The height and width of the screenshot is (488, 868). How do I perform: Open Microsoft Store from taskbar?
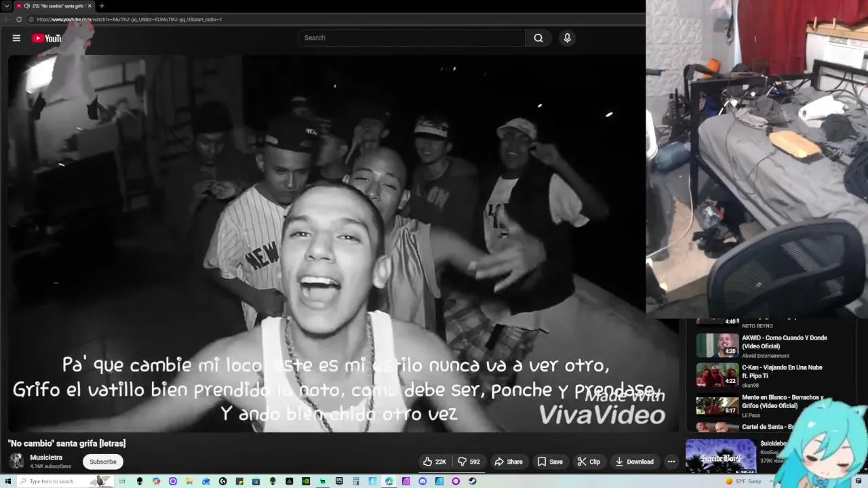(x=256, y=481)
